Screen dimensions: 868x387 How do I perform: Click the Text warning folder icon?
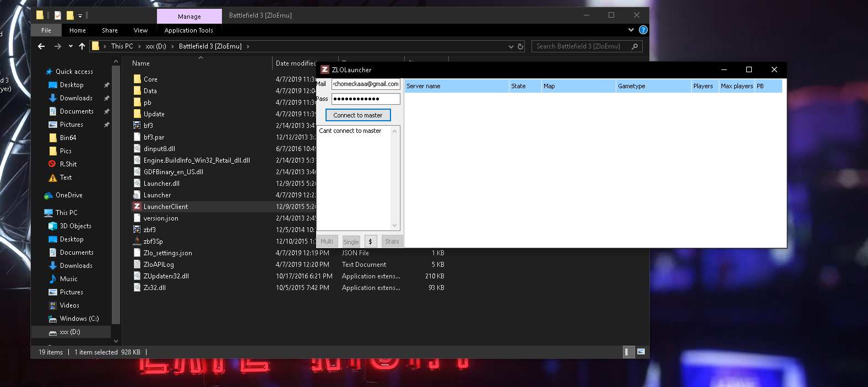coord(53,178)
